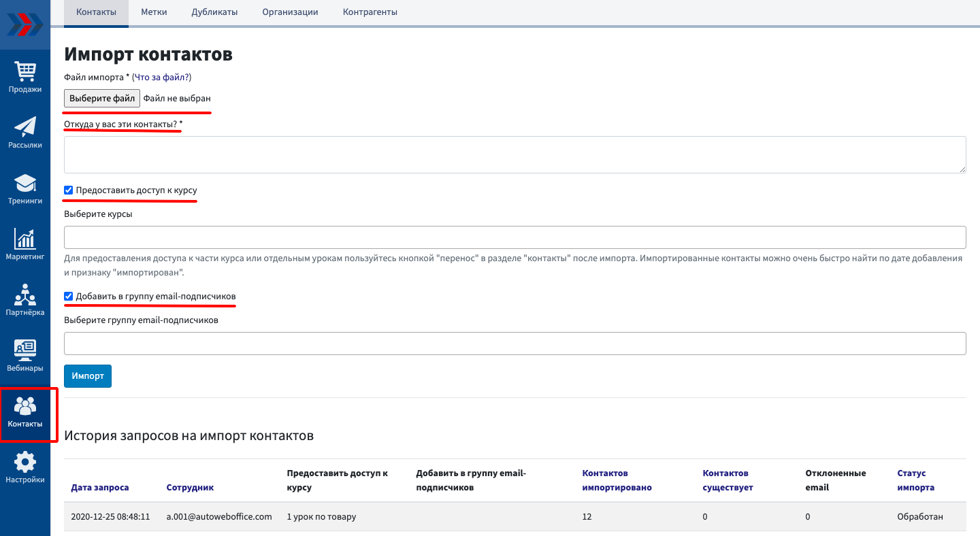The height and width of the screenshot is (536, 980).
Task: Open the Организации tab
Action: pos(290,12)
